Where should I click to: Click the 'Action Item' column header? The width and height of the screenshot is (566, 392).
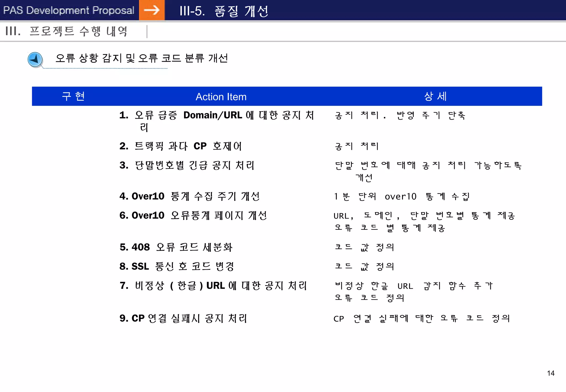[x=221, y=97]
